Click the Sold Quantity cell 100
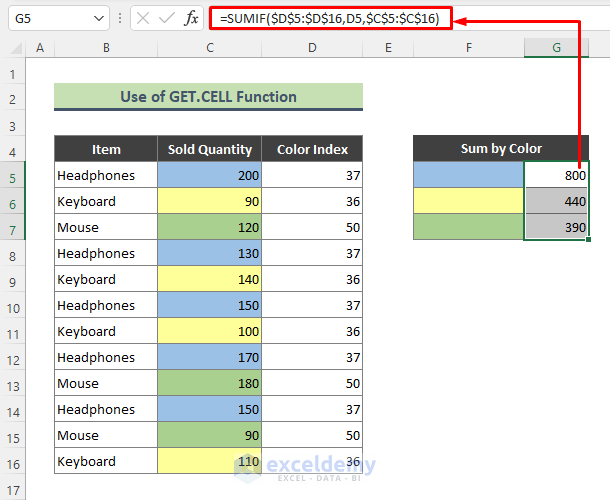610x500 pixels. [210, 331]
